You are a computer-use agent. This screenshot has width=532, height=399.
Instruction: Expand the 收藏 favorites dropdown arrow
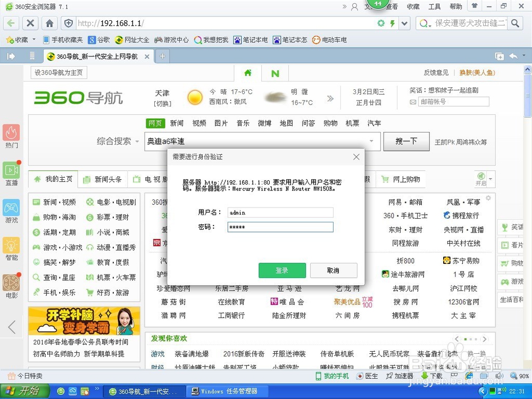(34, 40)
